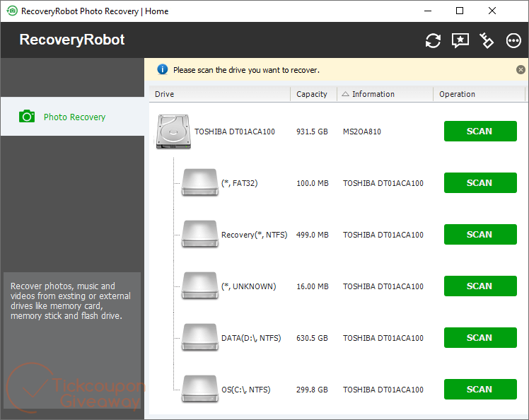Click the tools wrench icon in header
529x420 pixels.
[x=487, y=41]
